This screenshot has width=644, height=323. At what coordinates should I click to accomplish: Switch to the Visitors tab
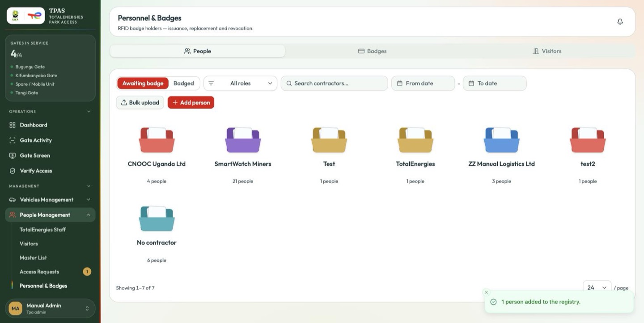point(547,51)
